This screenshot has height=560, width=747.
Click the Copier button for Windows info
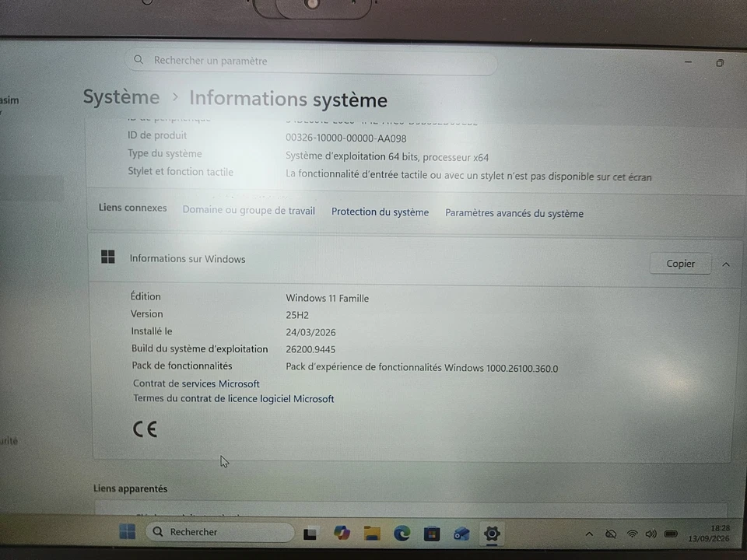click(680, 264)
